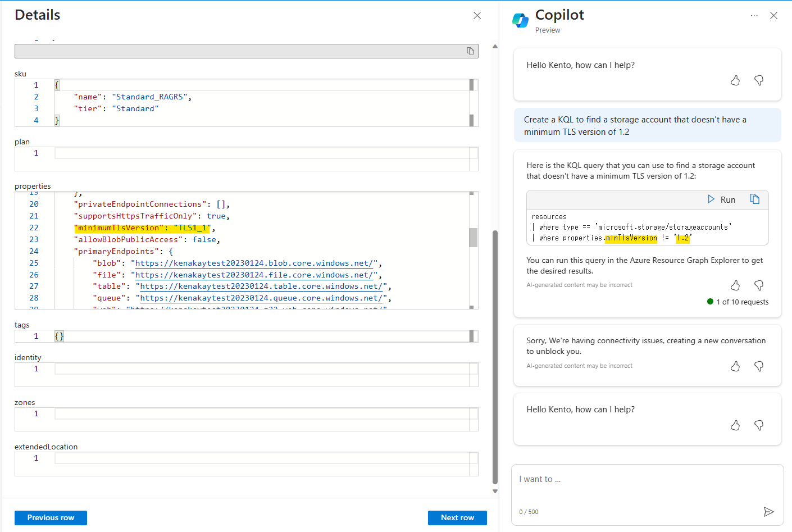The image size is (792, 532).
Task: Click the 'resources' line in KQL code
Action: pos(549,216)
